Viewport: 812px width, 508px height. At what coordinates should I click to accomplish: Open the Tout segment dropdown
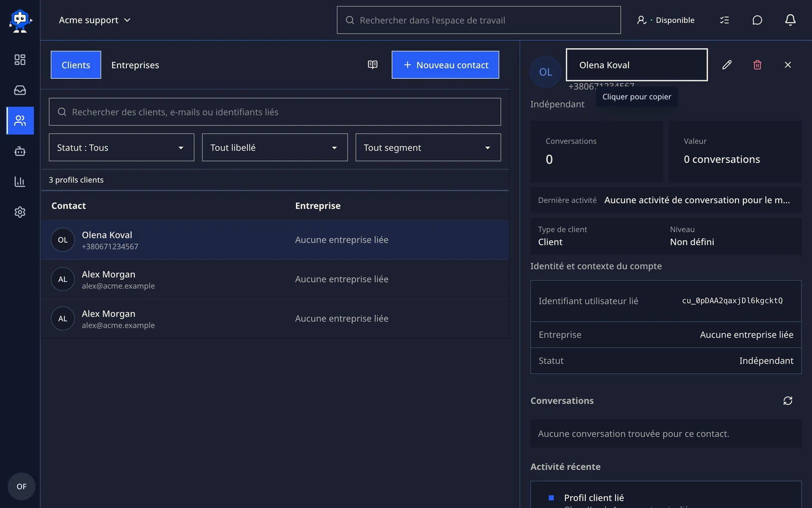(x=428, y=148)
